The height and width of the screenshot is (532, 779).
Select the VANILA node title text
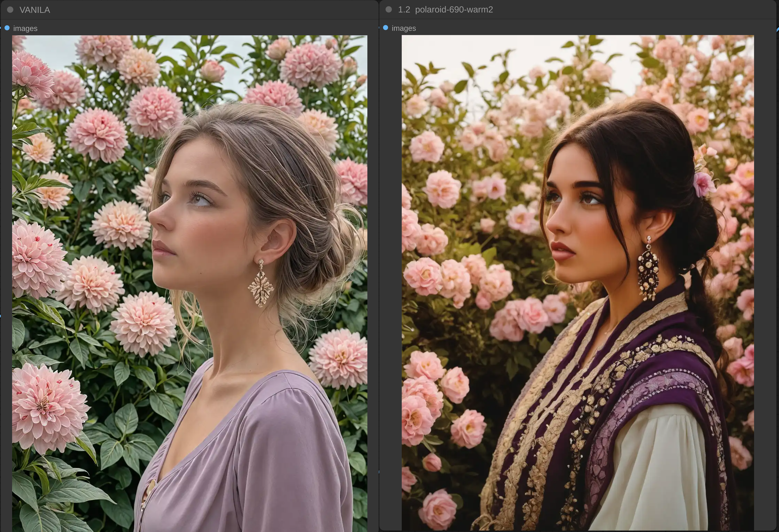[x=34, y=10]
